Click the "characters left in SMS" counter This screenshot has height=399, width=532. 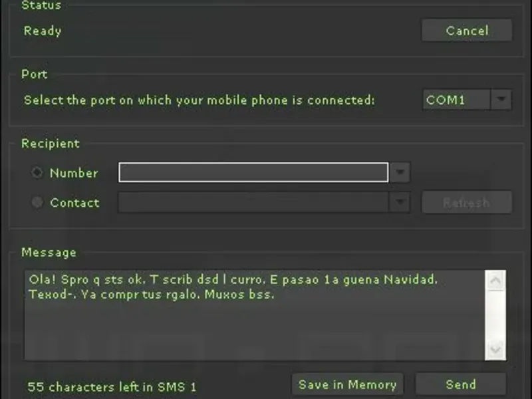[x=112, y=387]
